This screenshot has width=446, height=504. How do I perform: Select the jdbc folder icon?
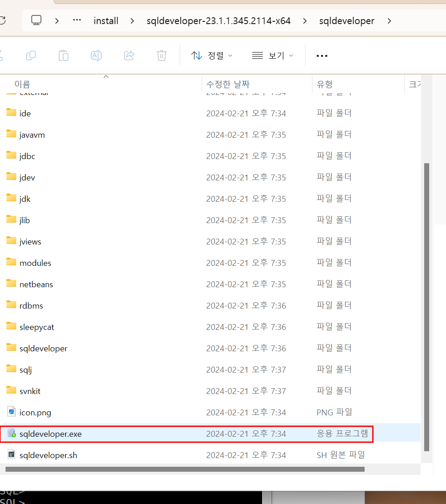coord(11,155)
